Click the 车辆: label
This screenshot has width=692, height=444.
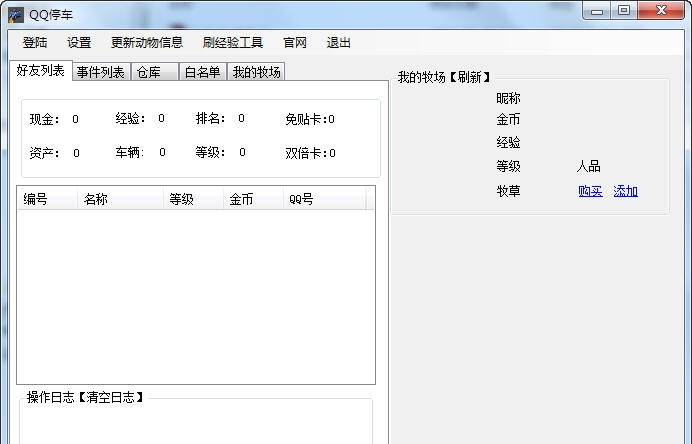point(130,152)
